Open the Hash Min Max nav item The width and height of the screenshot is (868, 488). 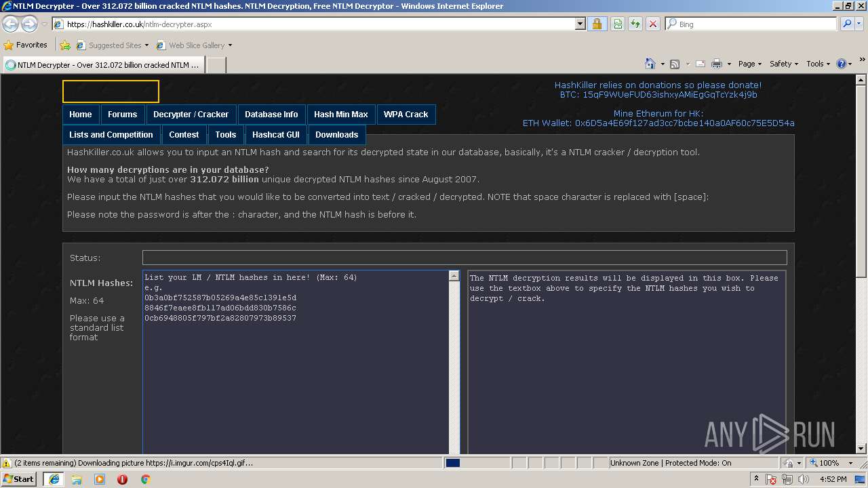pyautogui.click(x=341, y=115)
